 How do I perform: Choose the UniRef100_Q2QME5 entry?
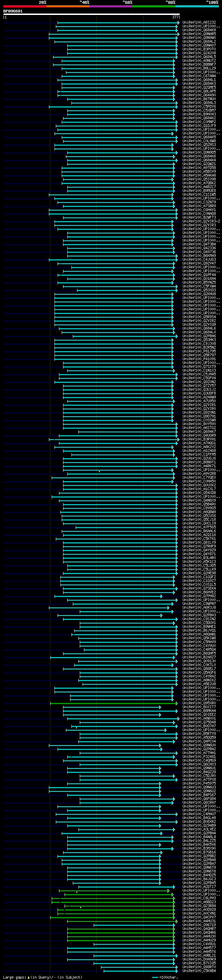(x=199, y=87)
